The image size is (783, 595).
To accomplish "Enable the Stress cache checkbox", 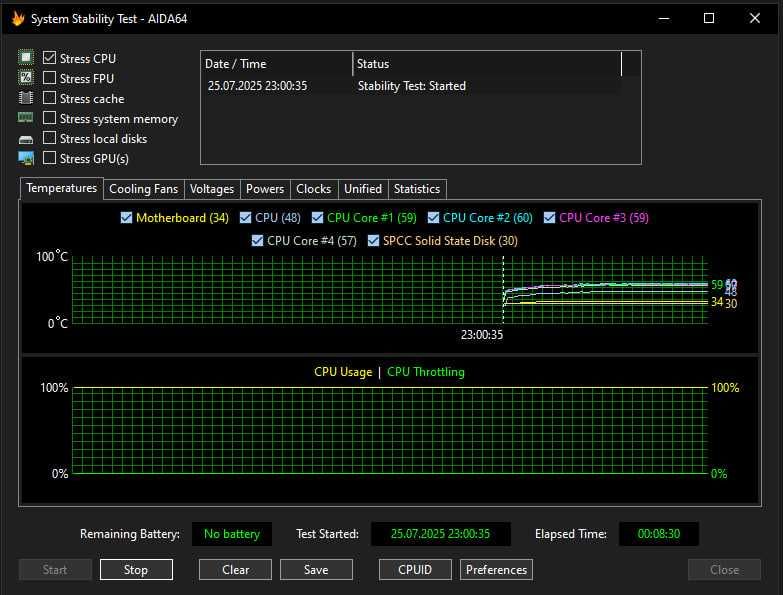I will point(49,98).
